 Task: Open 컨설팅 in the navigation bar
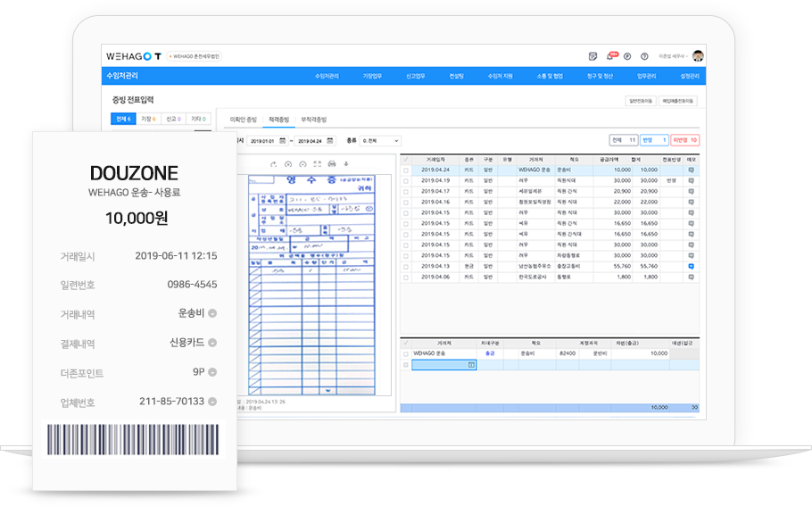click(x=456, y=76)
